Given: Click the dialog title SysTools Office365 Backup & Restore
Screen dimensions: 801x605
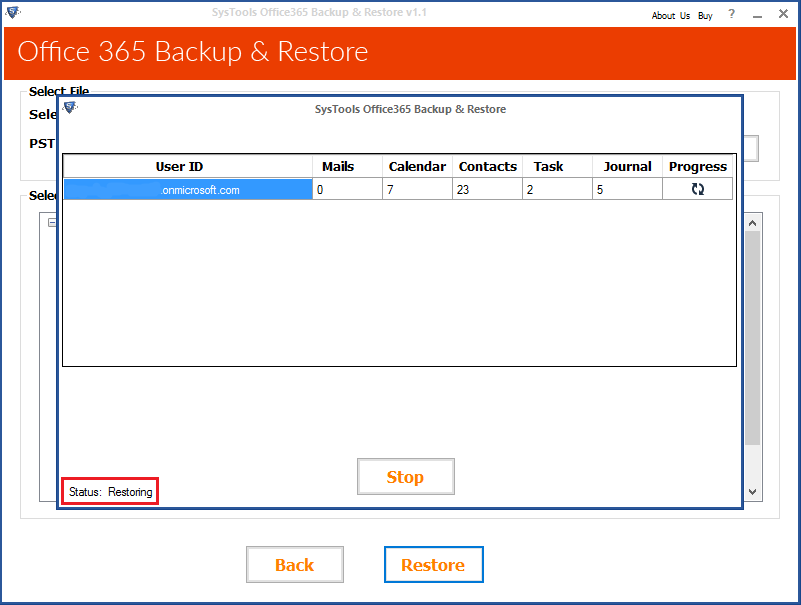Looking at the screenshot, I should point(410,109).
